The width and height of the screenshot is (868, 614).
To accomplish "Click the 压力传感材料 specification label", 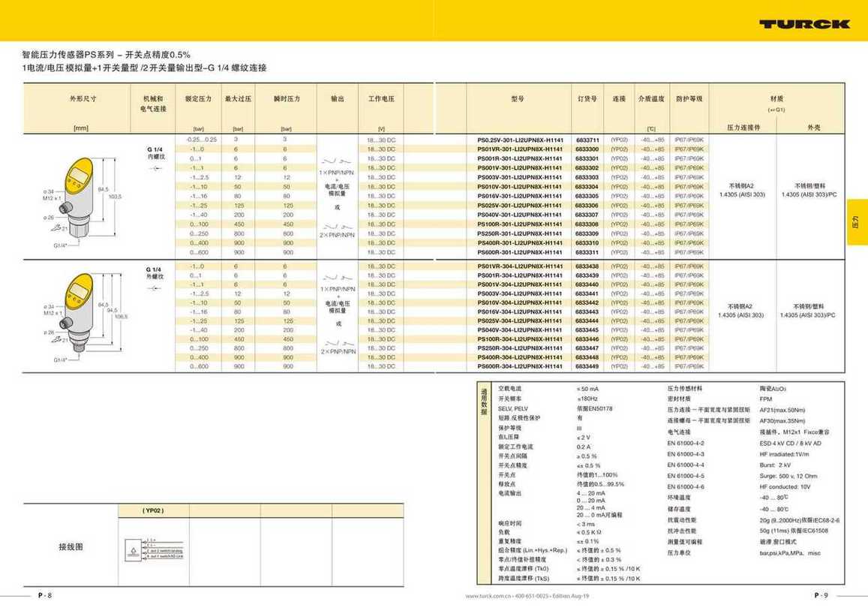I will [x=685, y=389].
